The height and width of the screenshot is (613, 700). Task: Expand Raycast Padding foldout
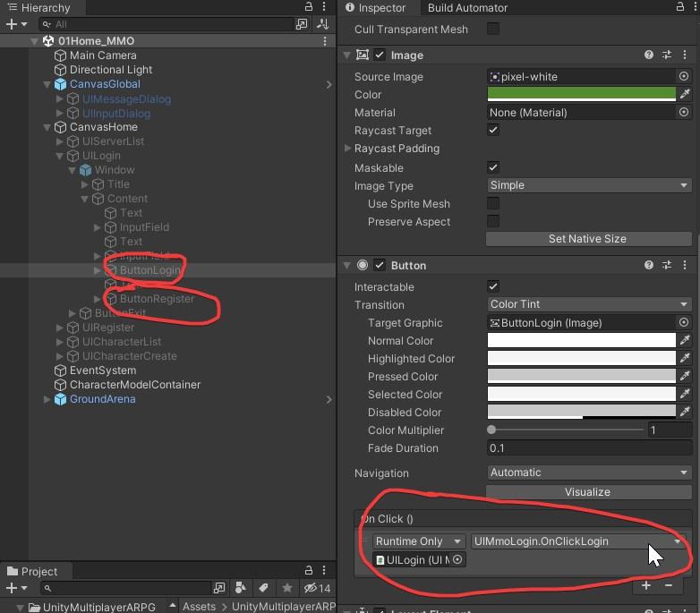coord(348,149)
